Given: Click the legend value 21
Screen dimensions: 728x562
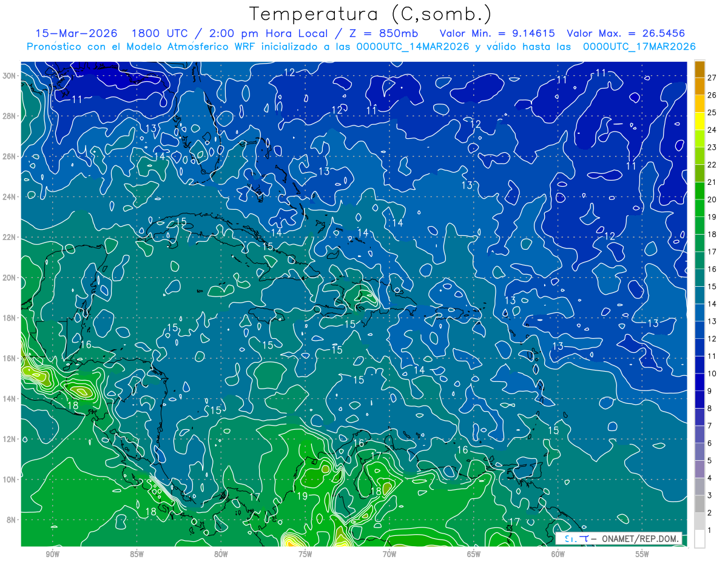Looking at the screenshot, I should 712,182.
